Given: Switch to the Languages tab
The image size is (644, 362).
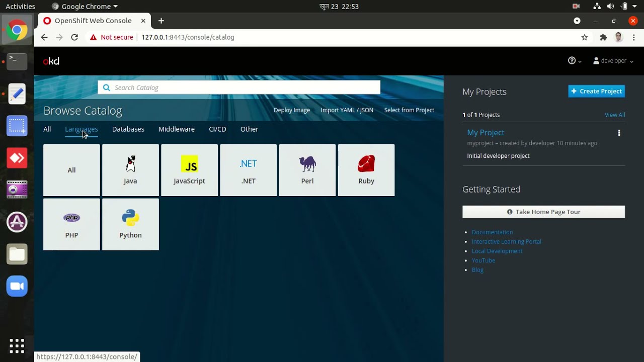Looking at the screenshot, I should [82, 129].
